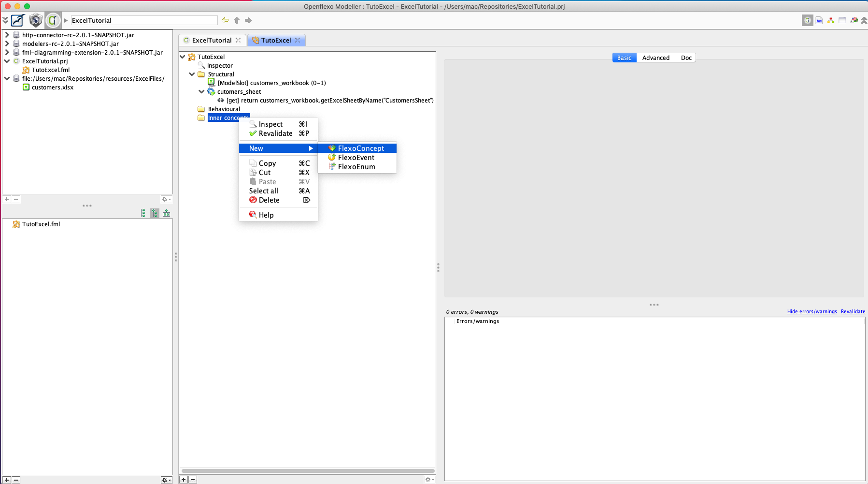Close the TutoExcel tab

(x=298, y=40)
